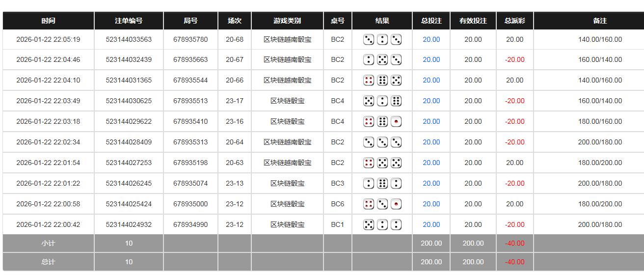This screenshot has width=644, height=277.
Task: Open blue 20.00 bet amount for order 523144033563
Action: [431, 39]
